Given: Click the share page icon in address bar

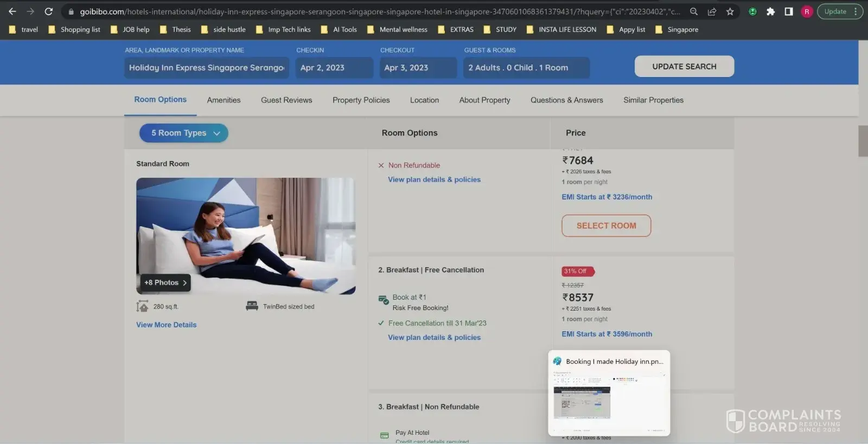Looking at the screenshot, I should coord(712,11).
